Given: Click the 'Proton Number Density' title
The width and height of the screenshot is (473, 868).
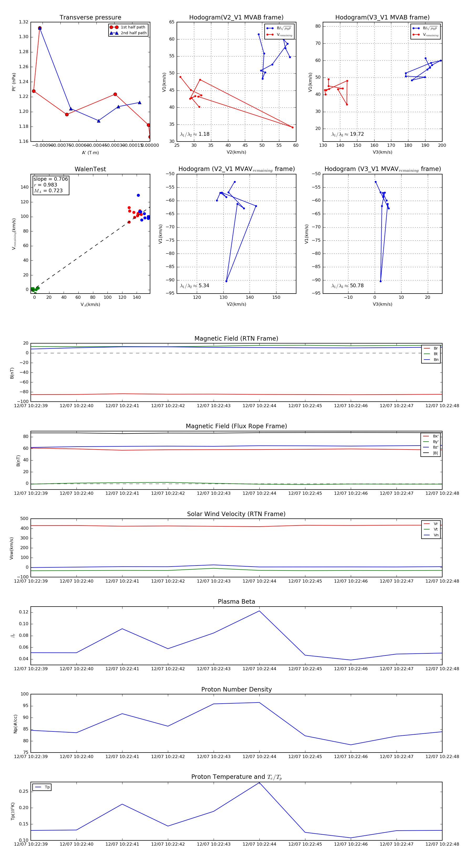Looking at the screenshot, I should tap(236, 689).
